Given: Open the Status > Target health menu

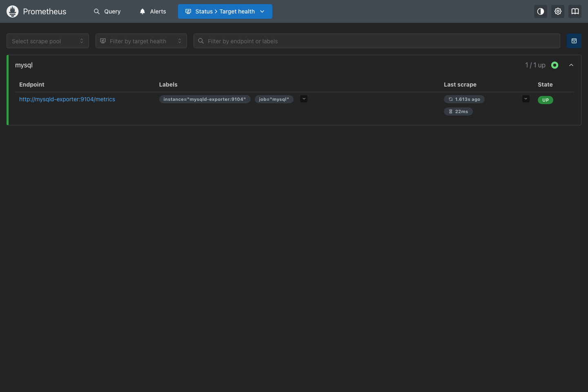Looking at the screenshot, I should coord(225,11).
